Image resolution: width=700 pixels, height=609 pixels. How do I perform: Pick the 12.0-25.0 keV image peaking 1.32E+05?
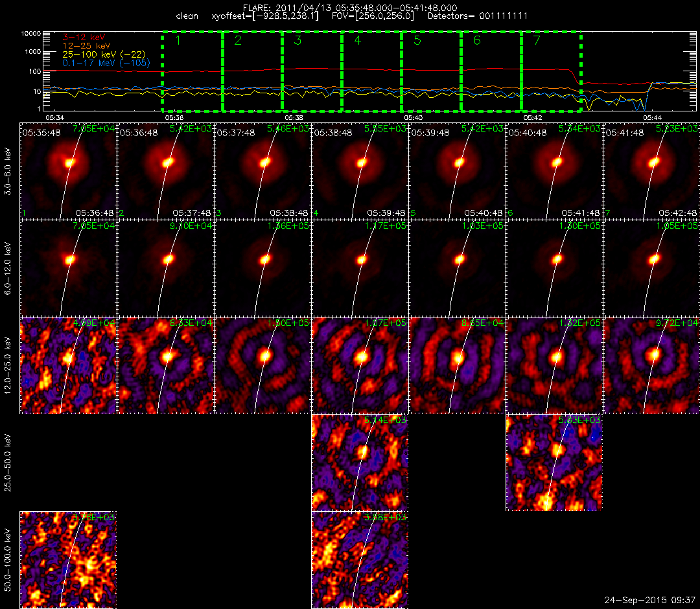click(x=554, y=365)
